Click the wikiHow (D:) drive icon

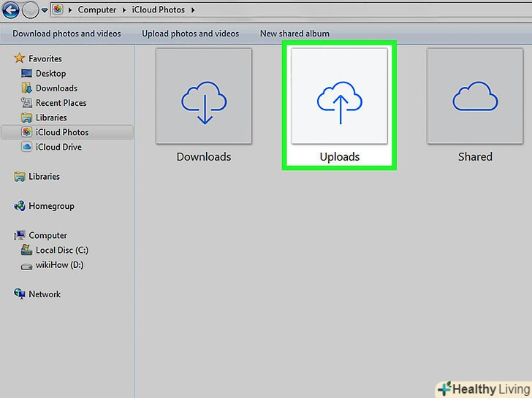pyautogui.click(x=26, y=267)
